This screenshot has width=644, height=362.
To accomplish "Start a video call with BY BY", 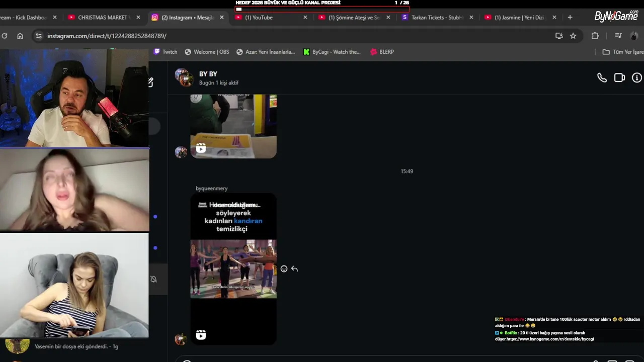I will click(619, 78).
